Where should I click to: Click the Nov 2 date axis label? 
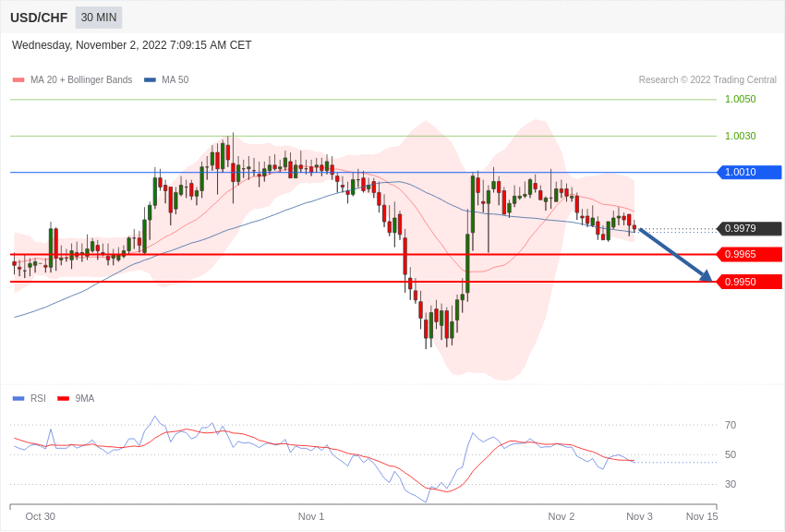coord(562,516)
